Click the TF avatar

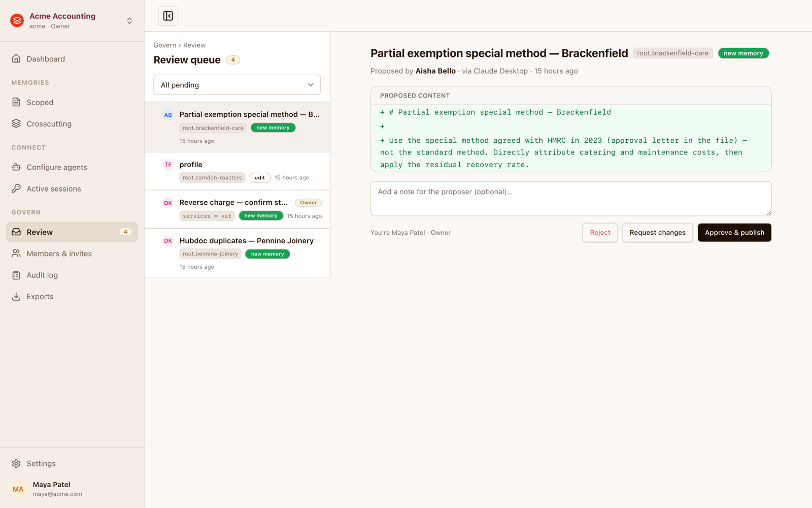pyautogui.click(x=168, y=165)
